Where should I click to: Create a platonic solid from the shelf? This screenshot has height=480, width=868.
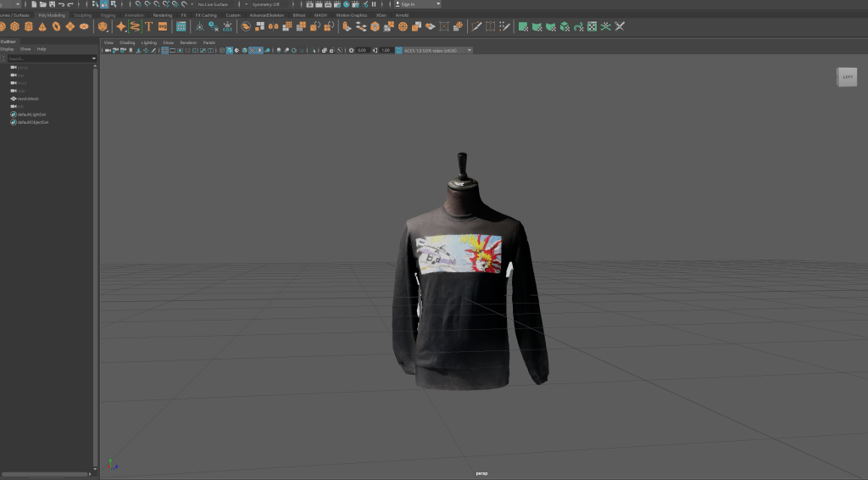[x=103, y=26]
